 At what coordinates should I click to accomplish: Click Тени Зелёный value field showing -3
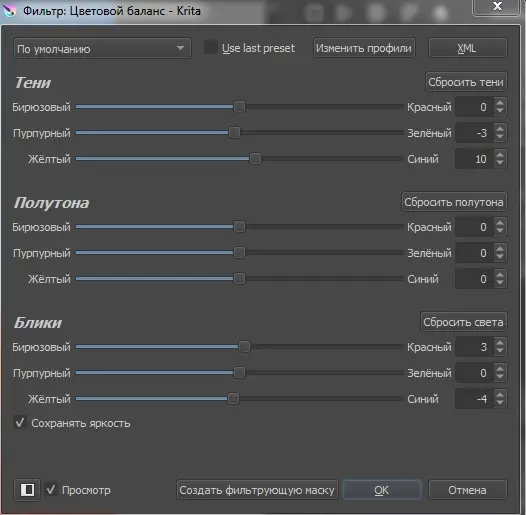point(474,133)
